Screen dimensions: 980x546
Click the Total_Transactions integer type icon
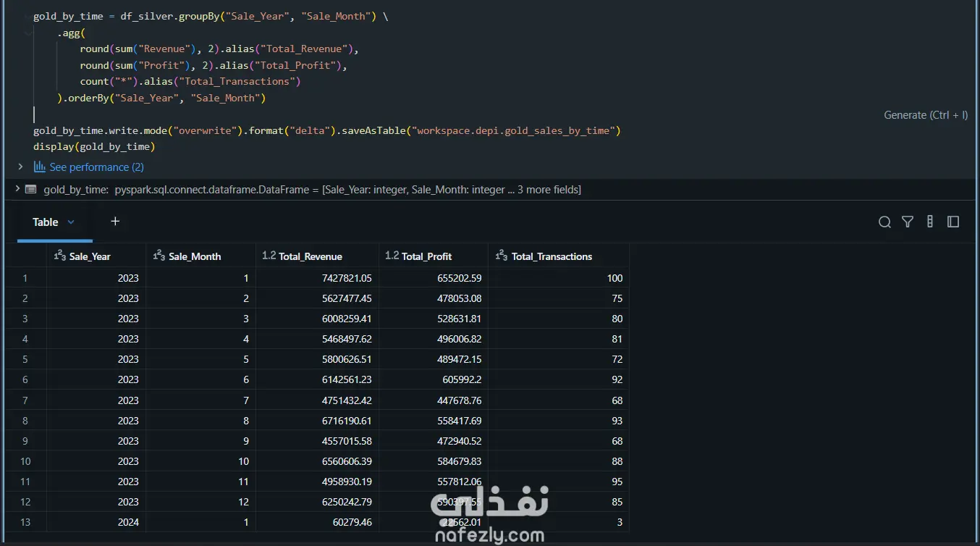(x=502, y=256)
